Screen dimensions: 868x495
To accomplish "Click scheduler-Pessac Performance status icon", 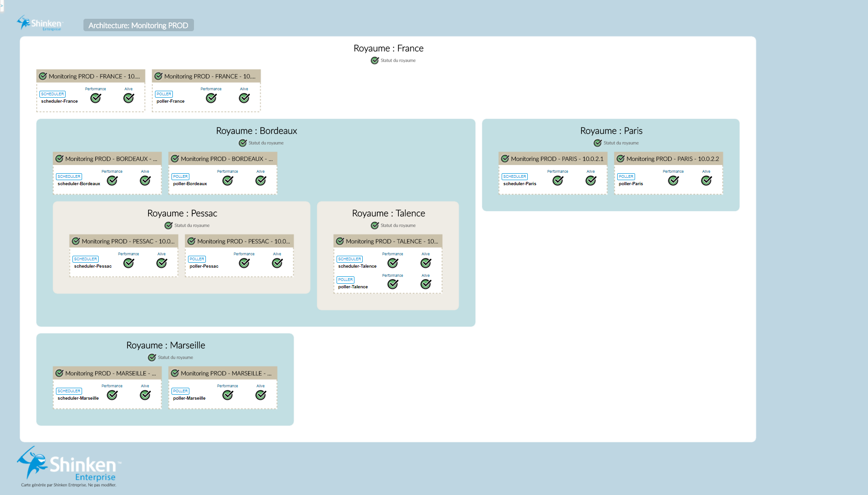I will pos(128,263).
